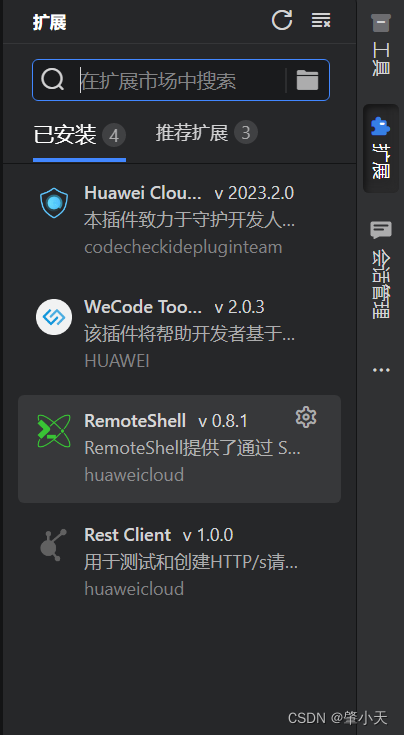Screen dimensions: 404x735
Task: Open Huawei Cloud extension v 2023.2.0 entry
Action: coord(179,219)
